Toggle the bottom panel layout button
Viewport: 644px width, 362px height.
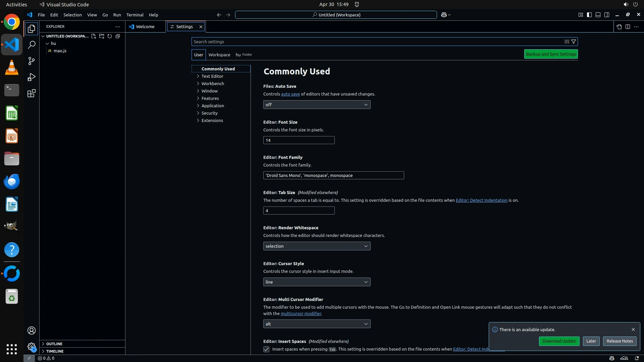point(598,15)
